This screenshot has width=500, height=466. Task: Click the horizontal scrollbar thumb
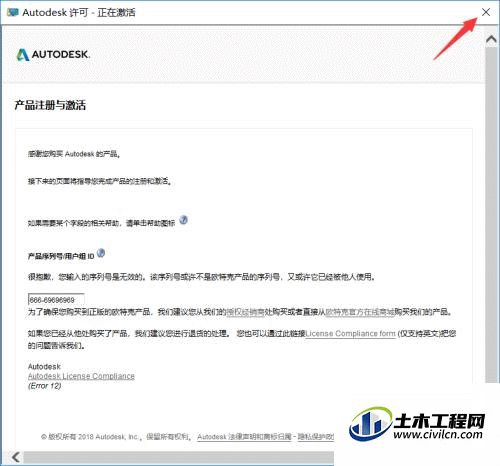(178, 457)
